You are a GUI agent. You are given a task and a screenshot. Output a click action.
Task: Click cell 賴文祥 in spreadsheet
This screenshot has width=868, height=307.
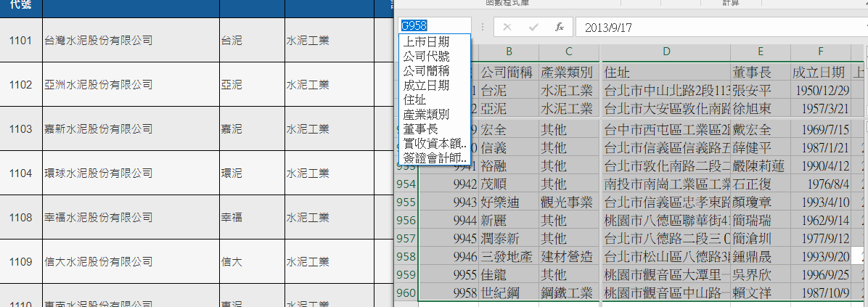pos(761,292)
